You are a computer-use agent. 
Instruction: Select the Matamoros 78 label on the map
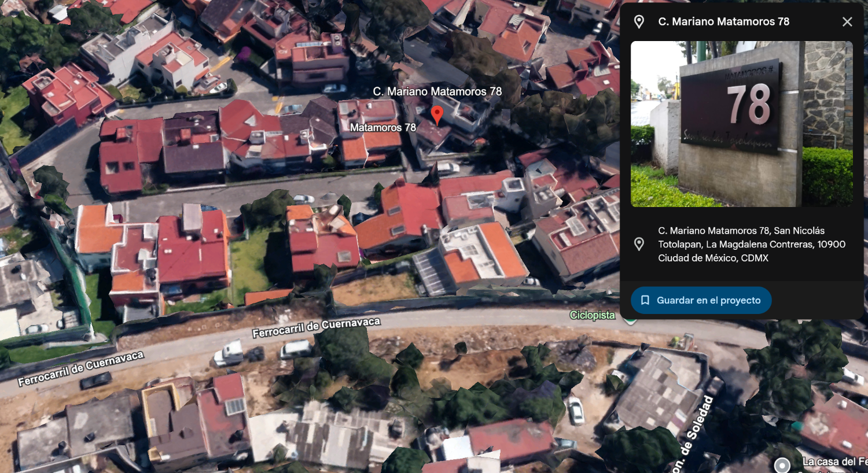[382, 127]
